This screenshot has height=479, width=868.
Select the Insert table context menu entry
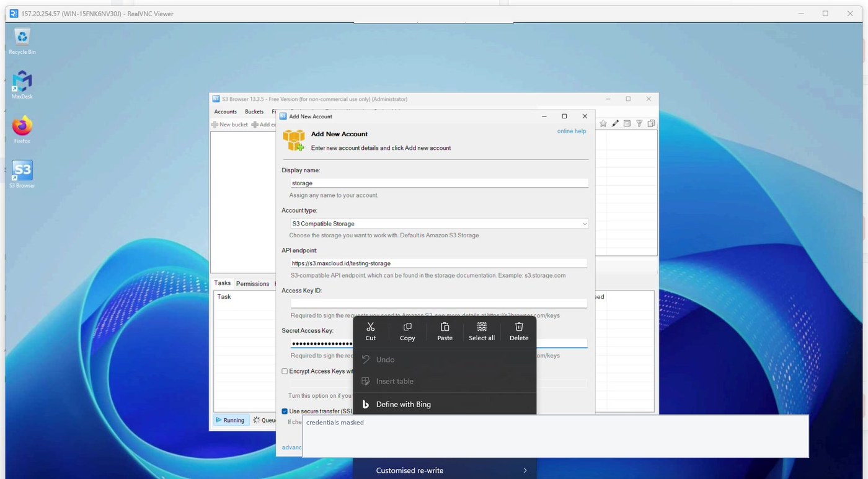(x=445, y=381)
